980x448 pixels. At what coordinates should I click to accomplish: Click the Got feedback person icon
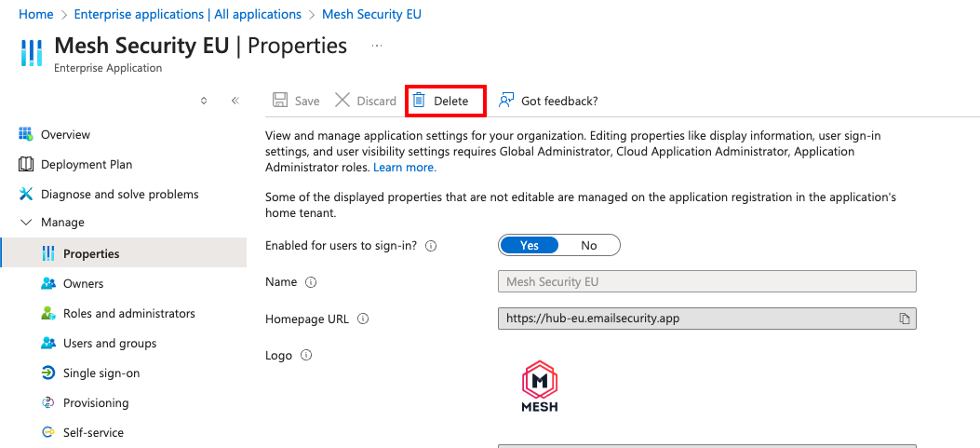pyautogui.click(x=506, y=101)
